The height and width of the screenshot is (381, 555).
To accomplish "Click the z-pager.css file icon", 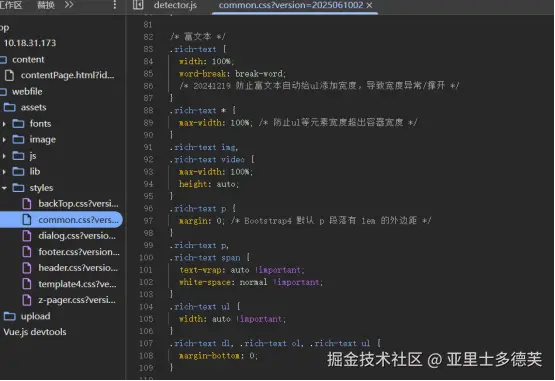I will tap(27, 300).
